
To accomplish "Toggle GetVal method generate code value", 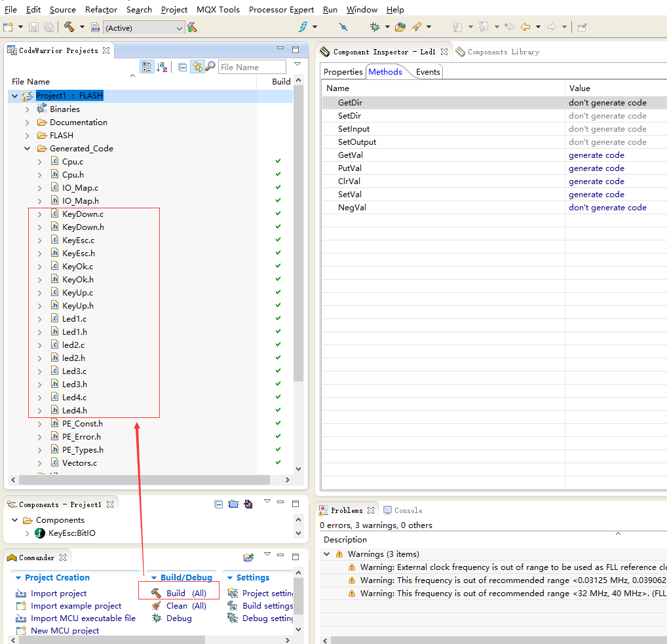I will (596, 155).
